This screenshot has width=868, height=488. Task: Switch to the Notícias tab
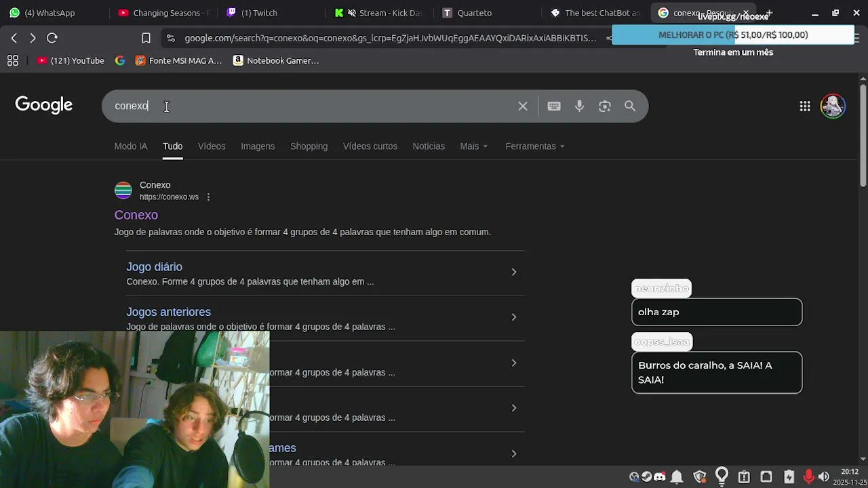coord(429,146)
